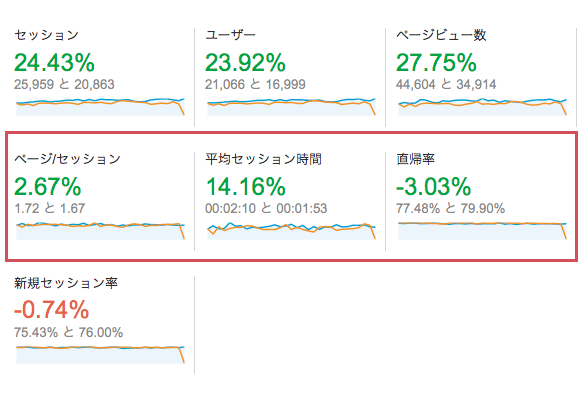
Task: Click the ユーザー metric title
Action: 230,35
